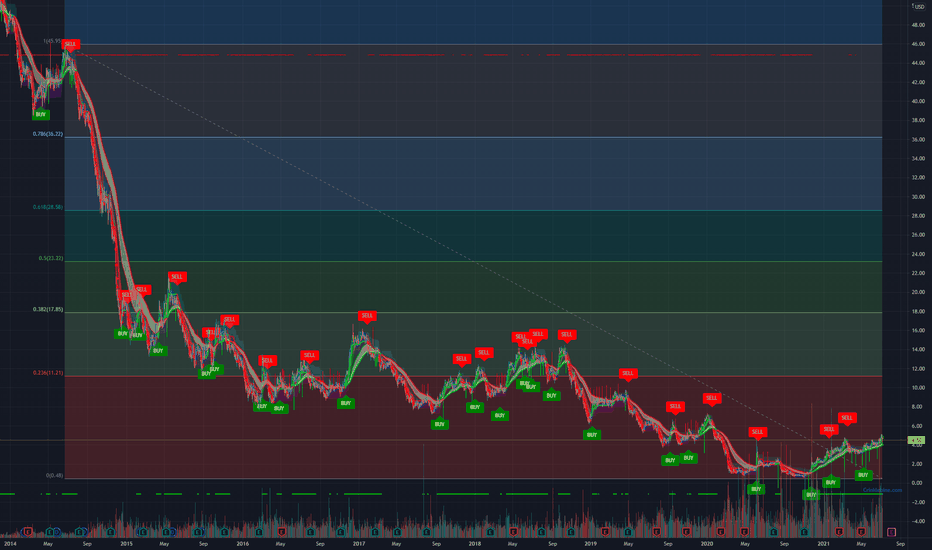Select the Fibonacci 0.5(23.22) level label
This screenshot has width=932, height=550.
click(51, 259)
